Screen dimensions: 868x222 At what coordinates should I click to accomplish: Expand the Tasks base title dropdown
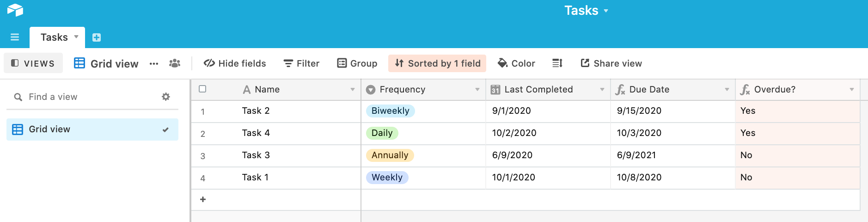coord(586,10)
